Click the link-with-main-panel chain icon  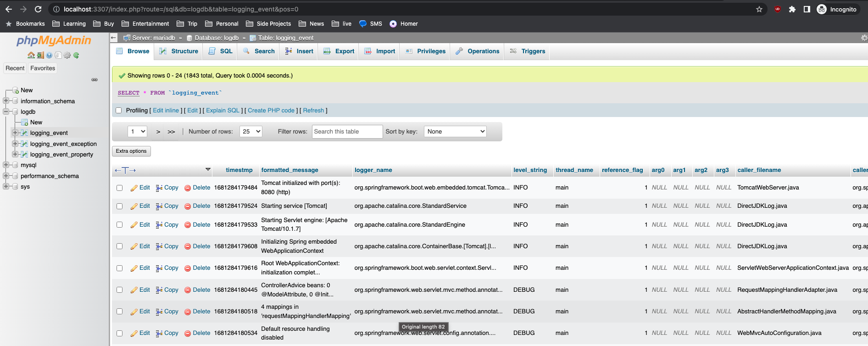point(95,79)
